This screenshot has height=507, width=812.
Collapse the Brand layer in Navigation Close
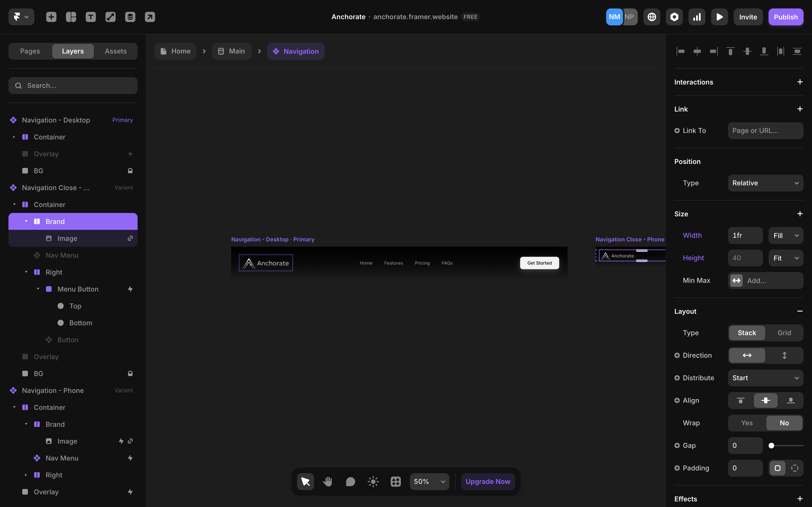pyautogui.click(x=26, y=221)
